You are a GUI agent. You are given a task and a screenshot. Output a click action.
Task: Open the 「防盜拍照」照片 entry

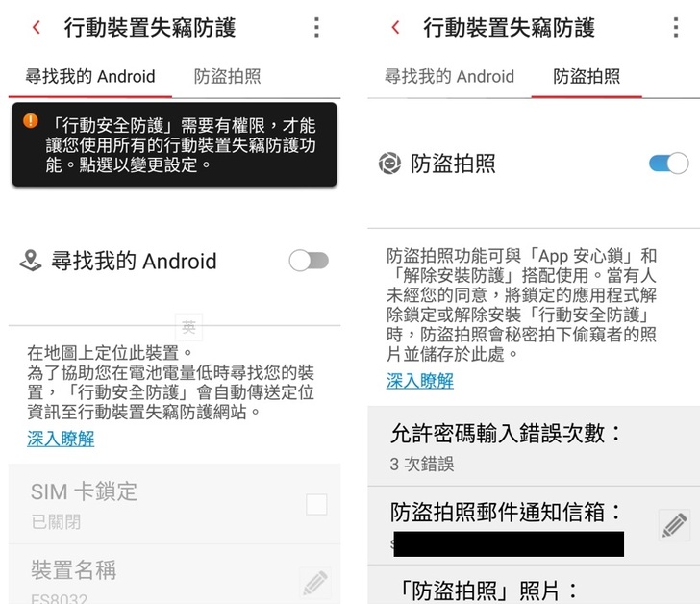(x=534, y=585)
